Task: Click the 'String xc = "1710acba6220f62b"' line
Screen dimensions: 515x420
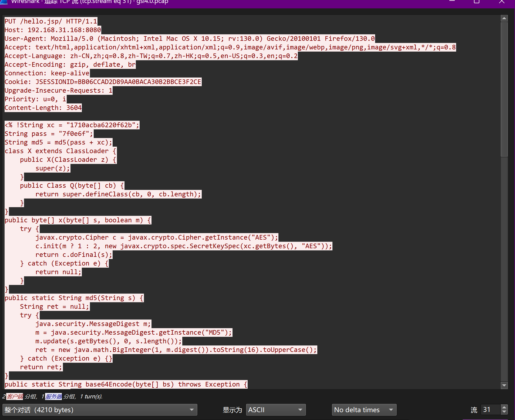Action: 72,125
